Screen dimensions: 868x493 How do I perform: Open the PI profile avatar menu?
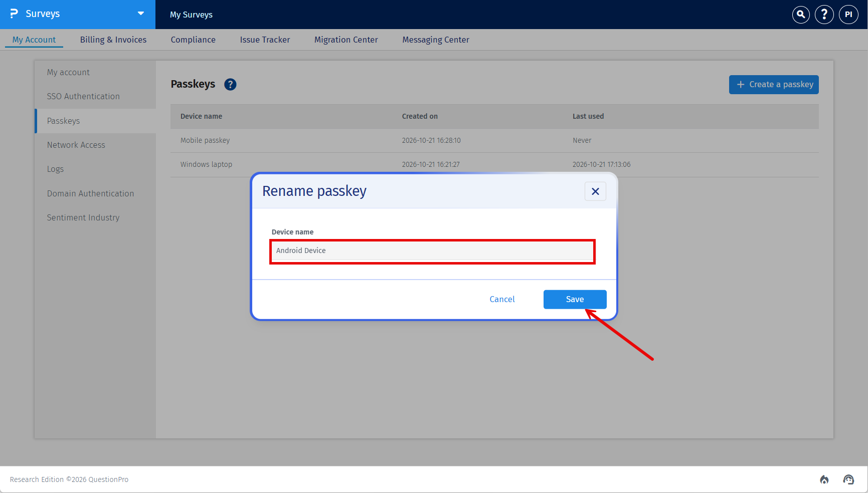tap(848, 15)
